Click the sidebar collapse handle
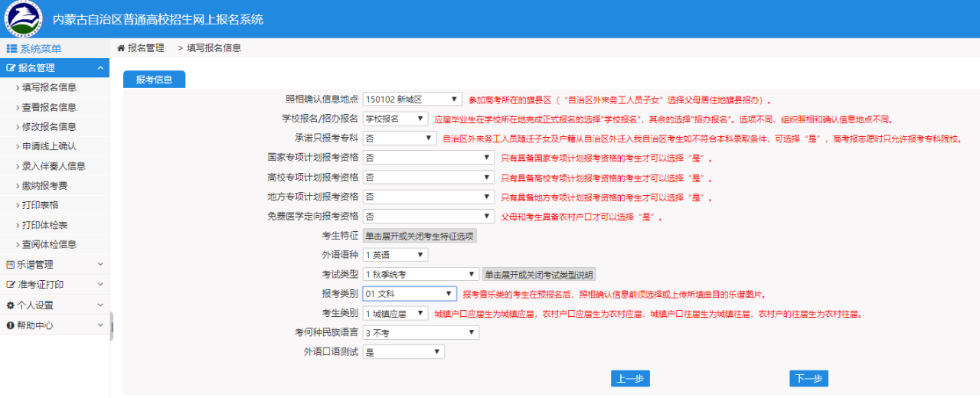 [112, 326]
